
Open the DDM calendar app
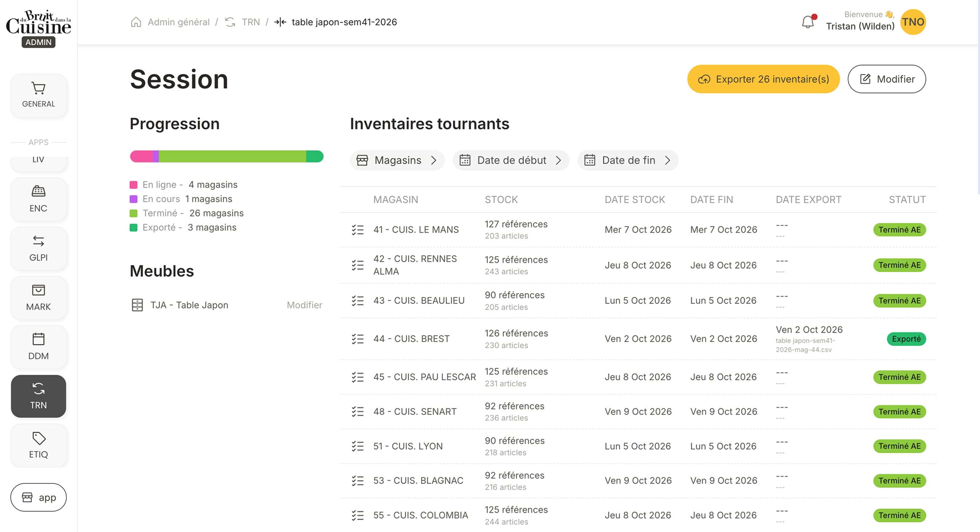[38, 347]
